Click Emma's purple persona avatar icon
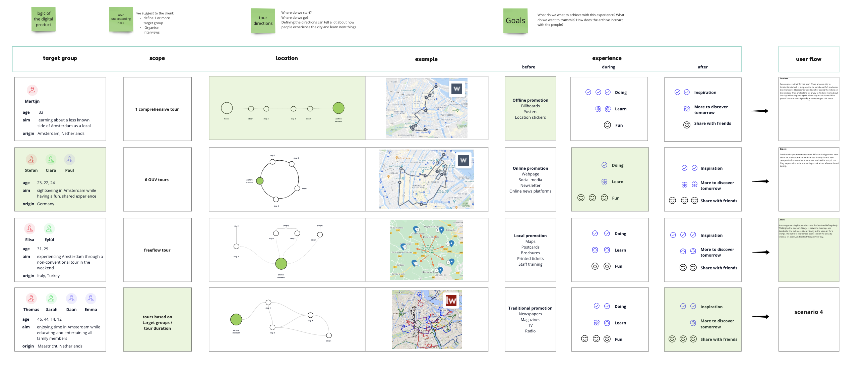The width and height of the screenshot is (868, 373). coord(90,299)
